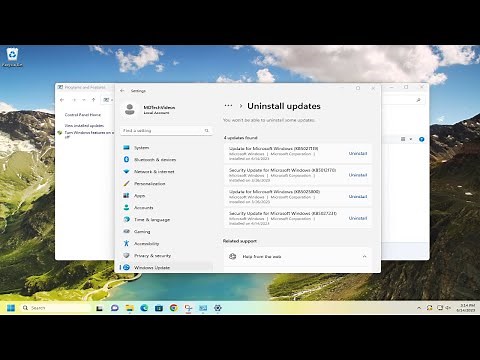This screenshot has width=480, height=360.
Task: Click the user profile avatar in Settings
Action: (129, 109)
